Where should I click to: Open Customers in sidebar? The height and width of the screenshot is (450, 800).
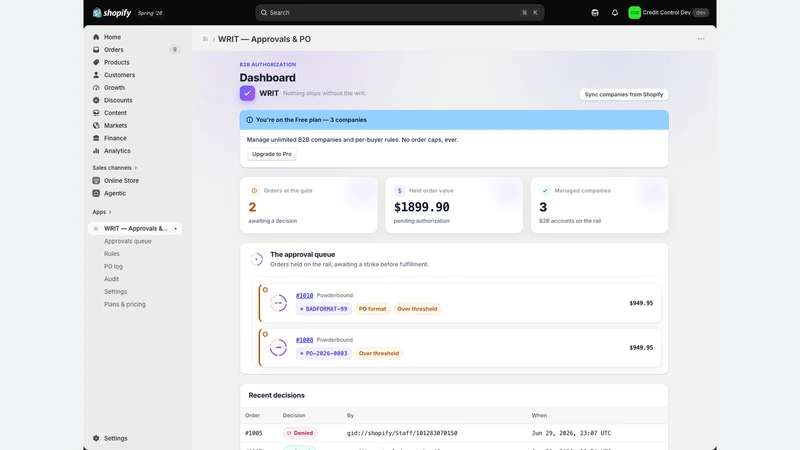(x=119, y=75)
